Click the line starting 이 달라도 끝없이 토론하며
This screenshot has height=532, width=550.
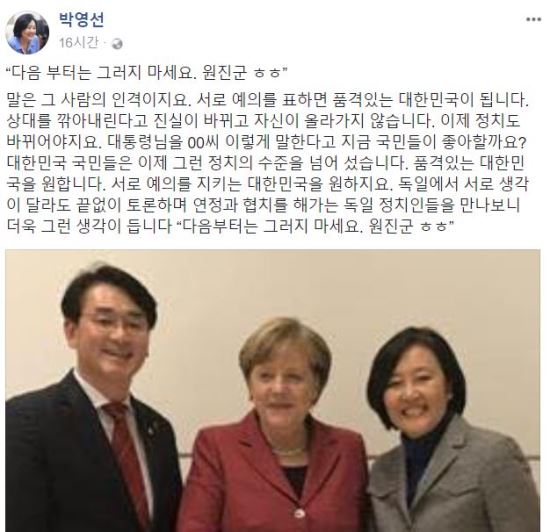click(x=263, y=205)
